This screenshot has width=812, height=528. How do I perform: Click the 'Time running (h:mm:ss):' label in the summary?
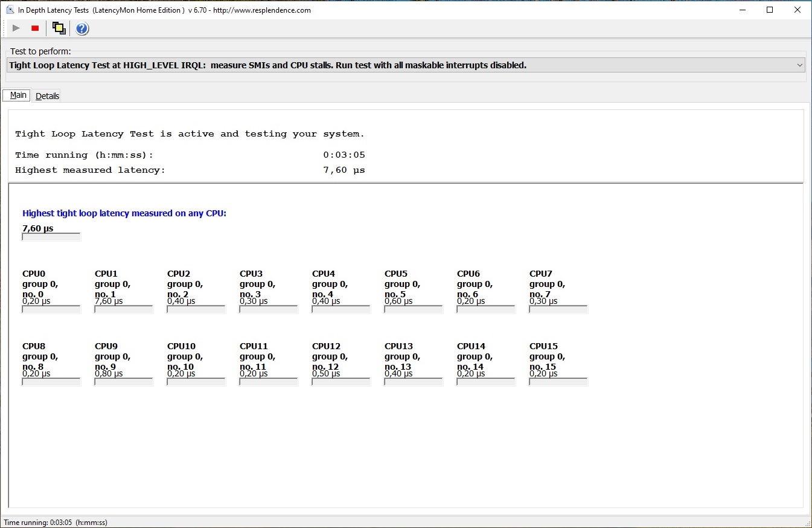(85, 155)
